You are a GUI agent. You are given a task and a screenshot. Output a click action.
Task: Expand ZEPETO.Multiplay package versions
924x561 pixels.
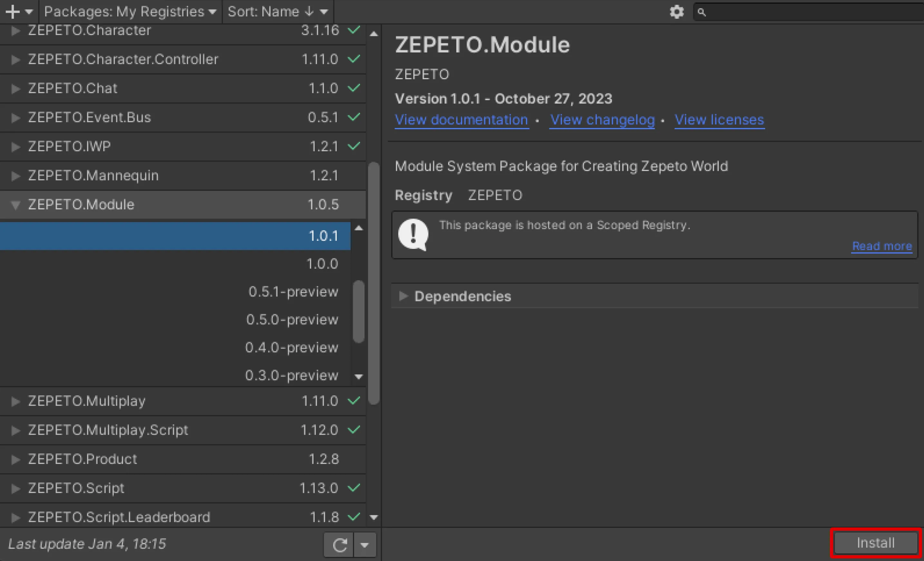tap(15, 401)
